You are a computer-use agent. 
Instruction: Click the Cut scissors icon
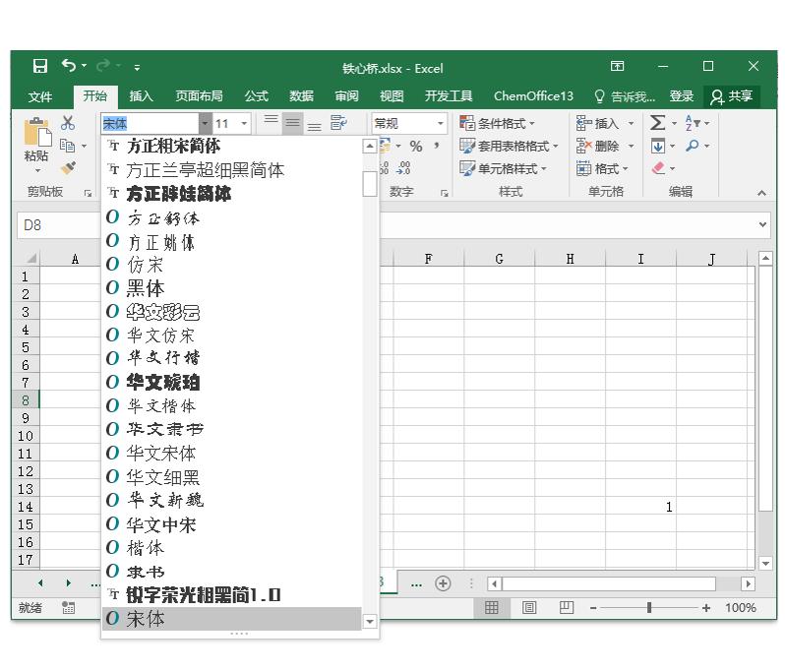click(x=68, y=123)
